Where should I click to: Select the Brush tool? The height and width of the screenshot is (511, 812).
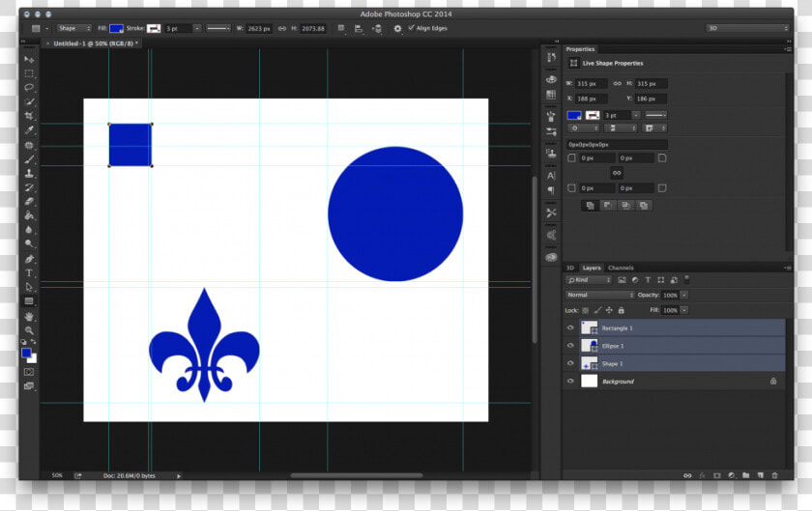(29, 159)
